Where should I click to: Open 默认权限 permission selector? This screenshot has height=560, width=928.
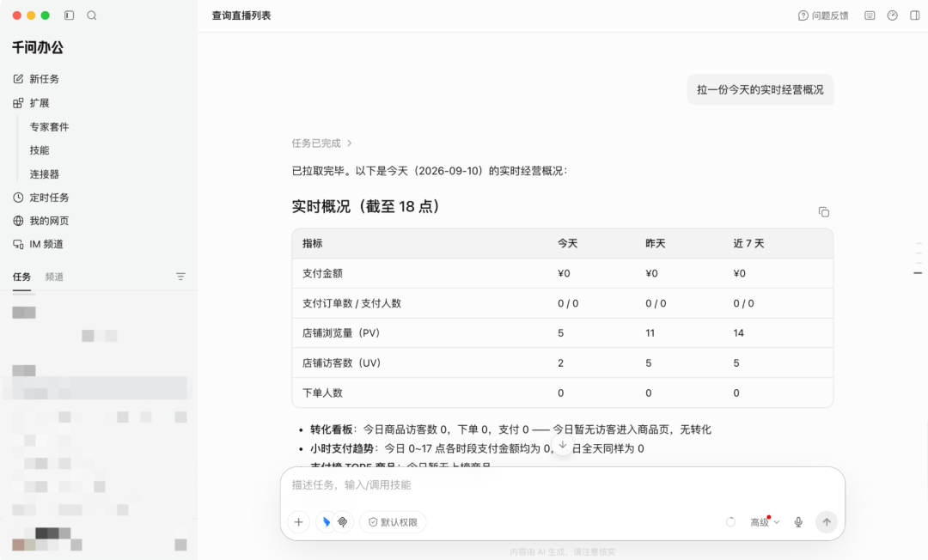click(x=393, y=522)
